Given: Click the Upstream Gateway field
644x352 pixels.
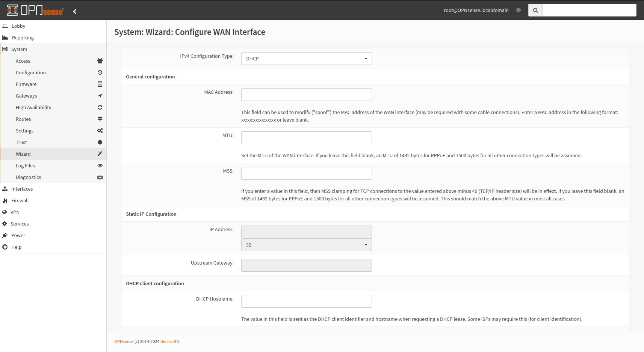Looking at the screenshot, I should (306, 265).
